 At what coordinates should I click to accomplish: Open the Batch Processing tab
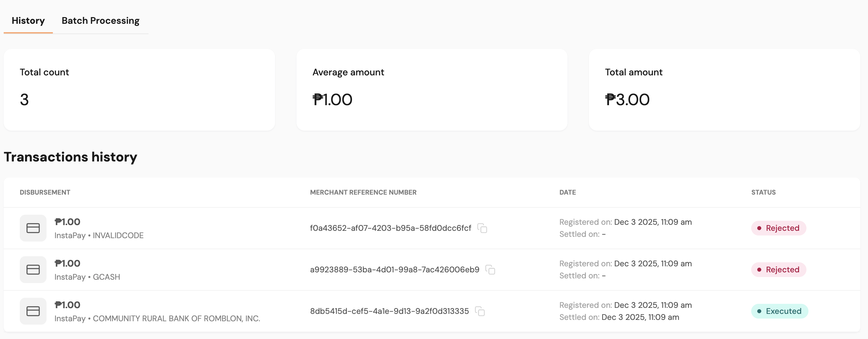[x=100, y=21]
